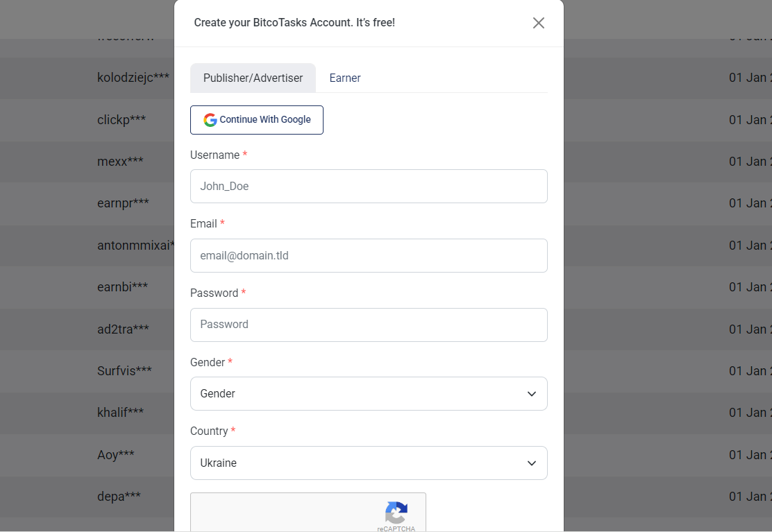Click the Country dropdown chevron arrow
This screenshot has width=772, height=532.
[x=532, y=463]
